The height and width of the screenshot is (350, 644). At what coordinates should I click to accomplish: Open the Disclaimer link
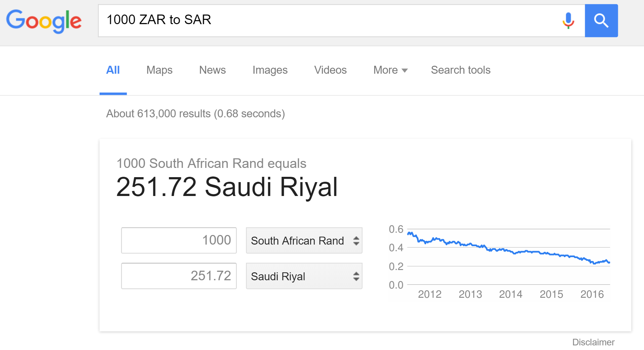pos(593,342)
